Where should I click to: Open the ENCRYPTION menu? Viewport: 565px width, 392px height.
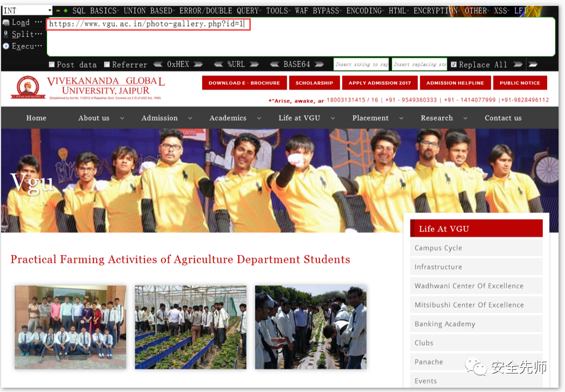pos(437,11)
